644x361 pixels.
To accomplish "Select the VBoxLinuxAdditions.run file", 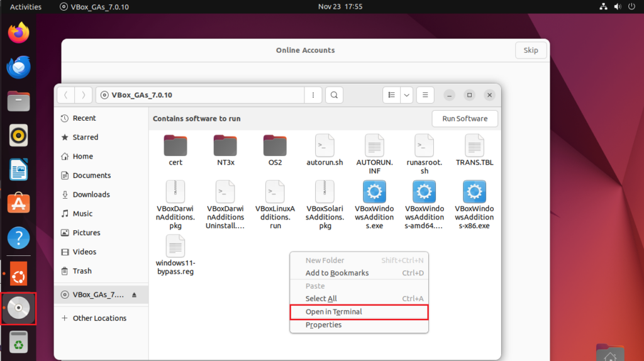I will [x=275, y=192].
